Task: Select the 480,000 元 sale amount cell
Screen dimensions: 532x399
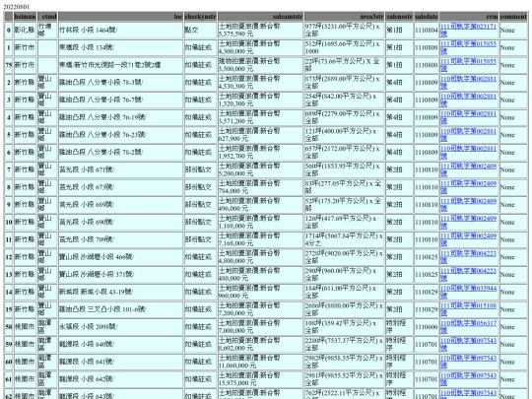Action: [260, 275]
